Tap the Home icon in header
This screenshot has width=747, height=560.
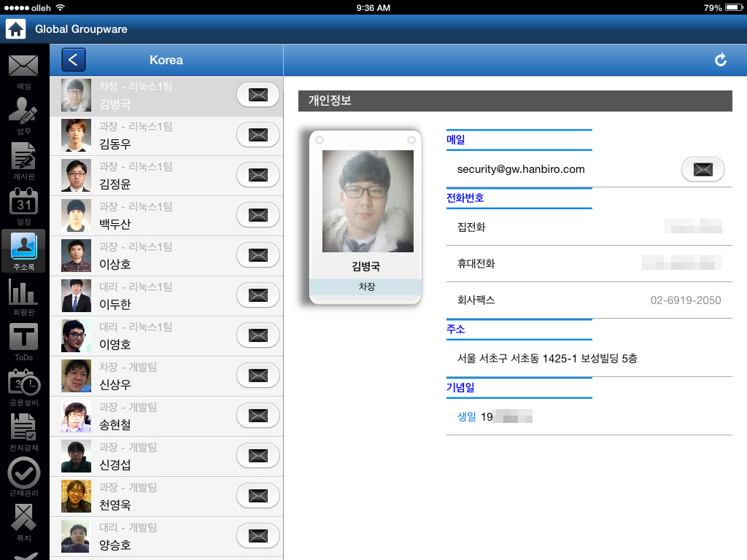tap(15, 29)
